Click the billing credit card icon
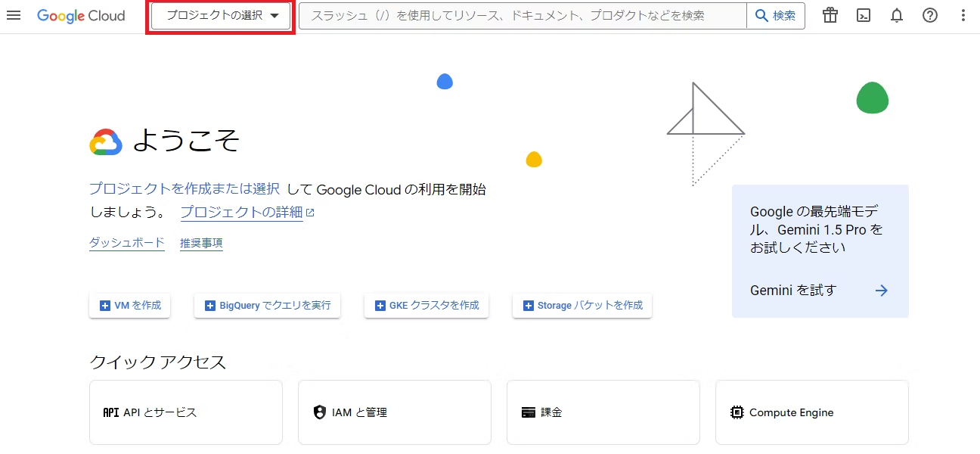Viewport: 980px width, 454px height. (529, 412)
